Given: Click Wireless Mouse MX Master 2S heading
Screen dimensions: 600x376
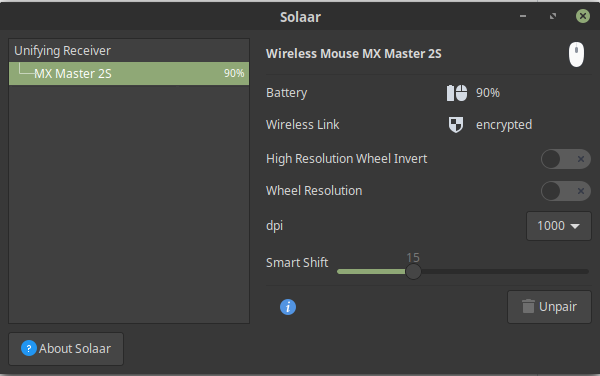Looking at the screenshot, I should coord(354,54).
